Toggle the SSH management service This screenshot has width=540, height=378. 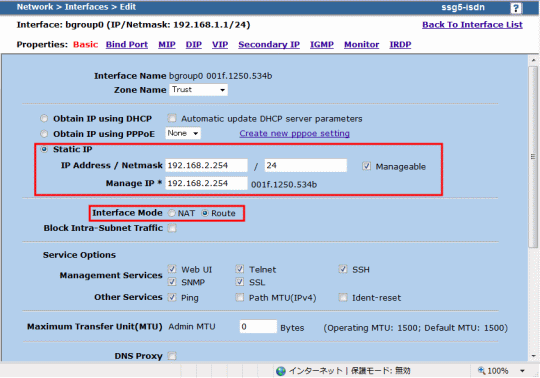[x=343, y=269]
